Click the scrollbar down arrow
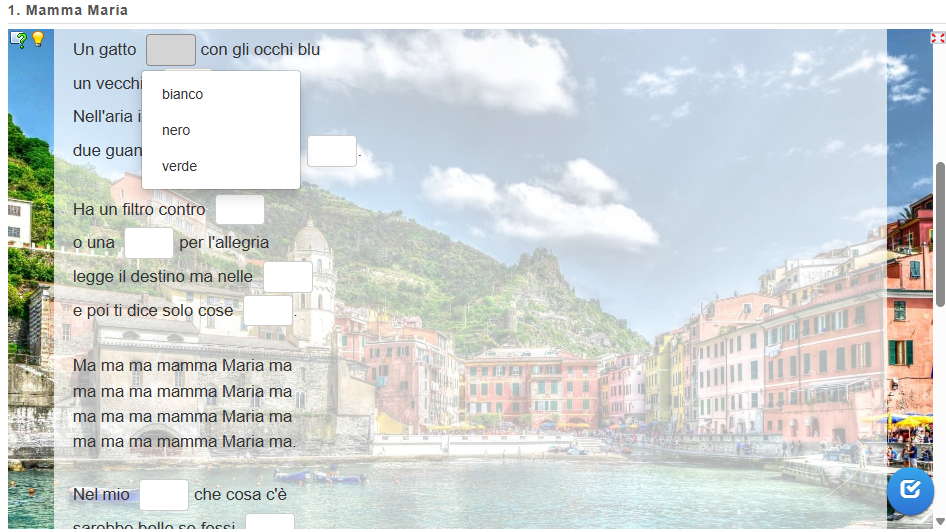The image size is (946, 532). [940, 521]
